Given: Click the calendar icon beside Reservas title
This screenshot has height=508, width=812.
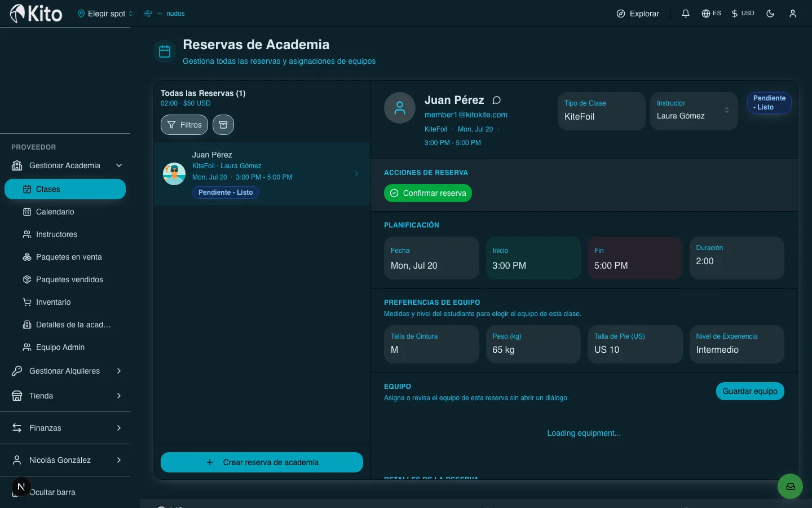Looking at the screenshot, I should tap(165, 51).
